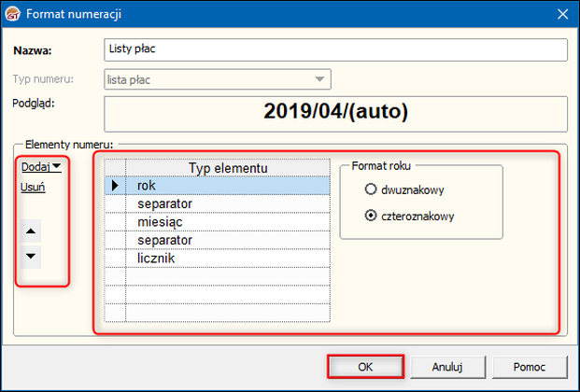Expand the Typ numeru combo box
580x392 pixels.
[x=320, y=79]
